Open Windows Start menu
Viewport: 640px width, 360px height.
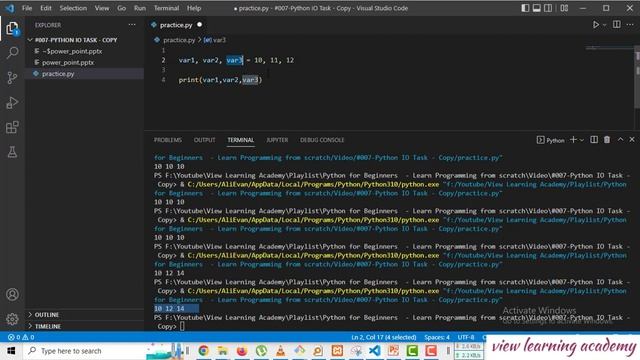11,351
